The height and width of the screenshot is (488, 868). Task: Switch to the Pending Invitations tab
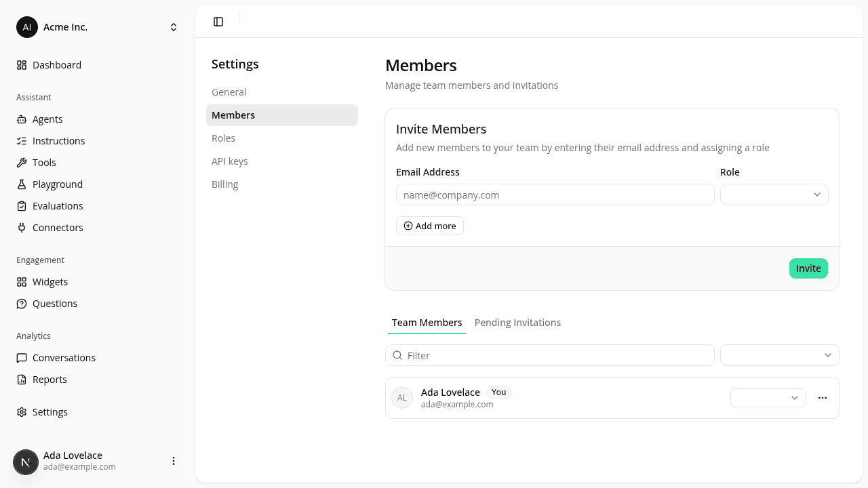coord(517,323)
